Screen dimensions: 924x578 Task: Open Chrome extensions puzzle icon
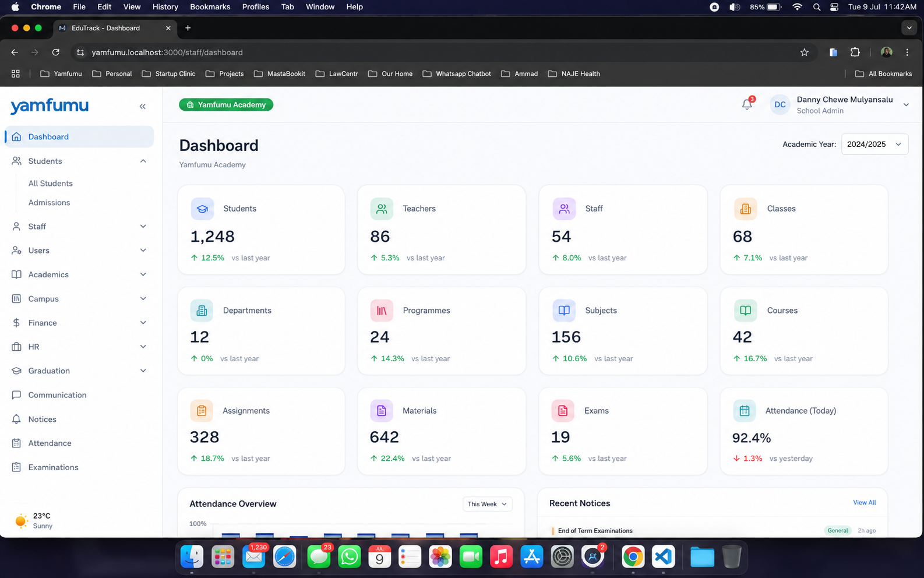point(855,52)
